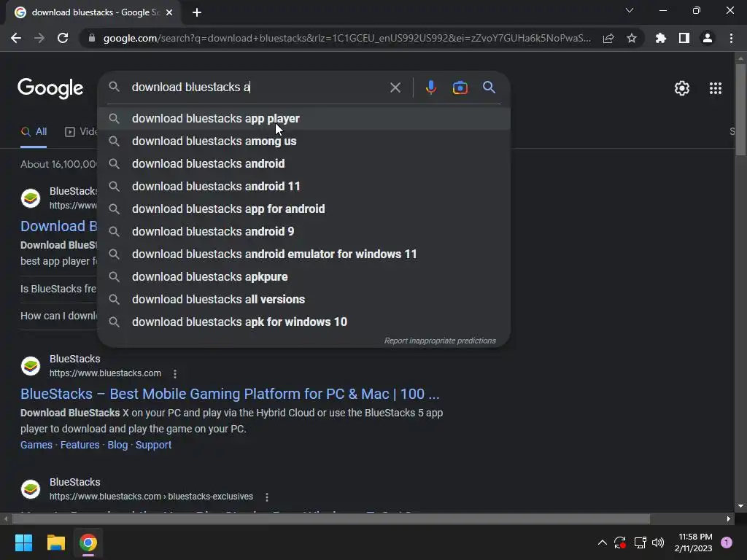This screenshot has height=560, width=747.
Task: Open the Extensions puzzle icon
Action: [661, 38]
